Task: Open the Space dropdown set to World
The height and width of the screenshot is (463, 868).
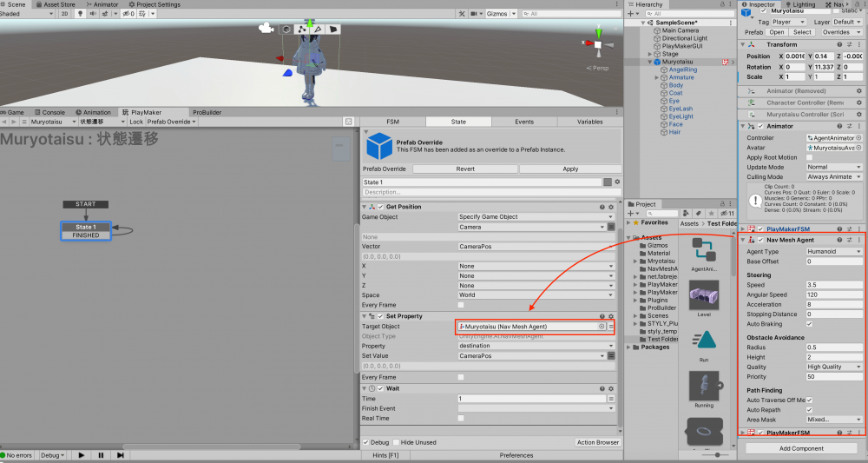Action: [536, 294]
